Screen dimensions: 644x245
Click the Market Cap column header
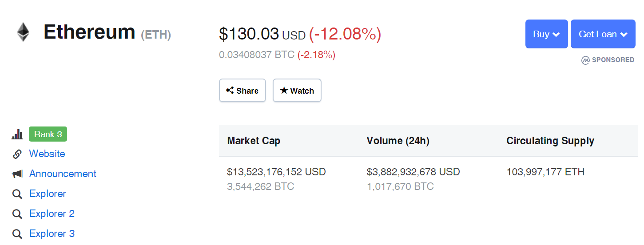tap(254, 141)
